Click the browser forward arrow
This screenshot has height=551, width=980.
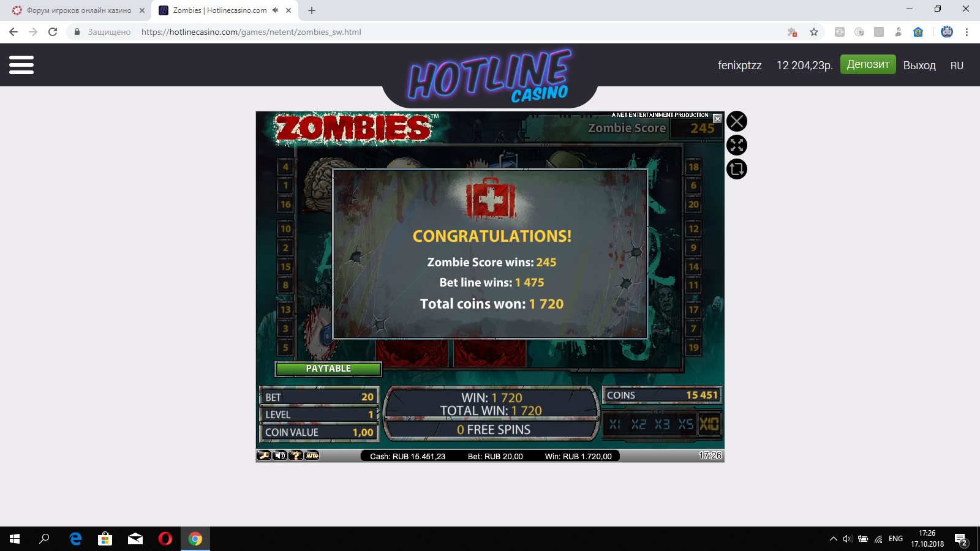click(33, 32)
